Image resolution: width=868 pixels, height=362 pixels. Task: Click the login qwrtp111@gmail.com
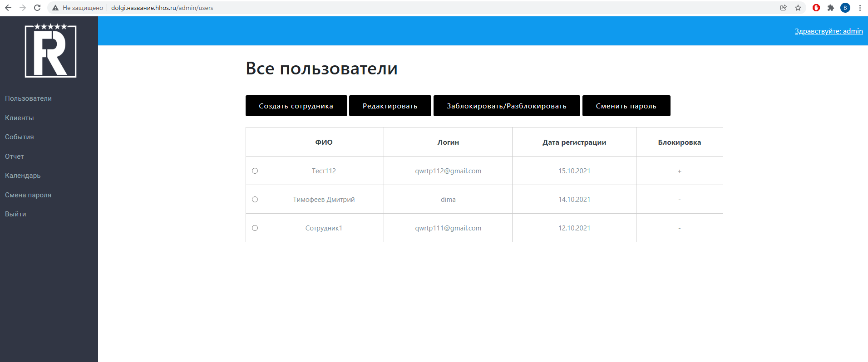click(448, 228)
